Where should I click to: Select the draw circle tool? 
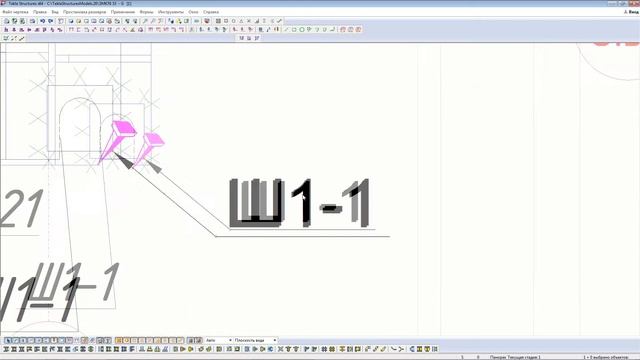(302, 29)
